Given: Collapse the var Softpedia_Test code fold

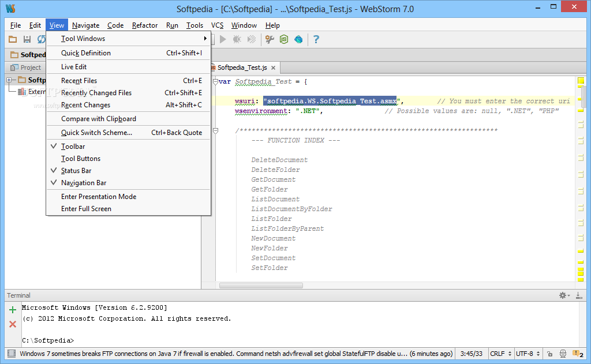Looking at the screenshot, I should 216,81.
